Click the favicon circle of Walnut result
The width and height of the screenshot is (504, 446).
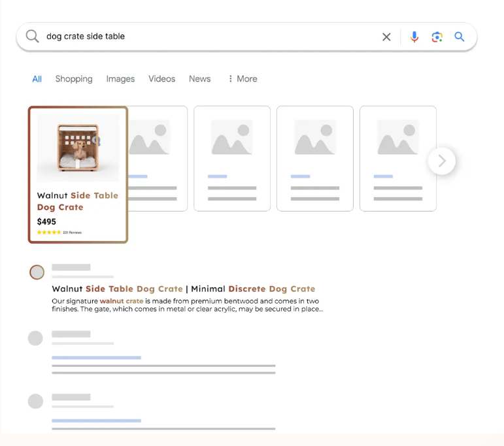point(37,272)
